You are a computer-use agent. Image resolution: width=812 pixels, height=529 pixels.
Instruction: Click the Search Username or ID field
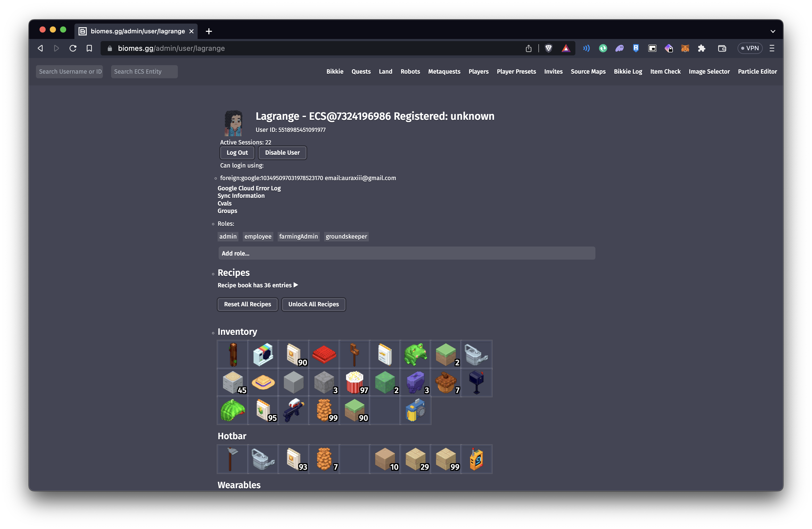pyautogui.click(x=69, y=72)
